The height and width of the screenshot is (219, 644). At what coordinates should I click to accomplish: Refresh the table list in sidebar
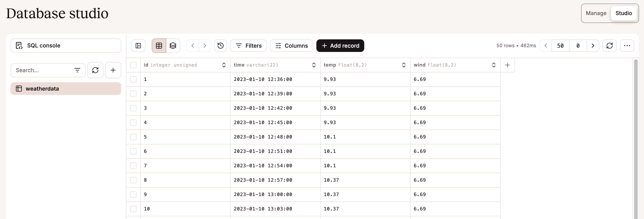click(95, 70)
